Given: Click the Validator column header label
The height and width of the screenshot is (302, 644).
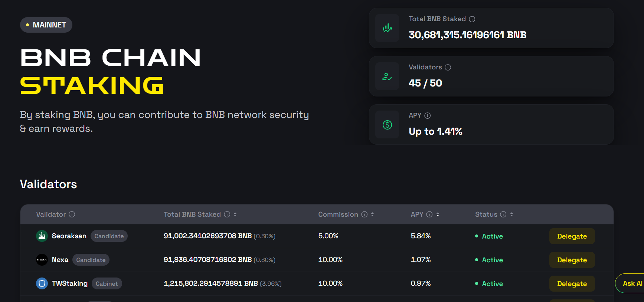Looking at the screenshot, I should (51, 214).
